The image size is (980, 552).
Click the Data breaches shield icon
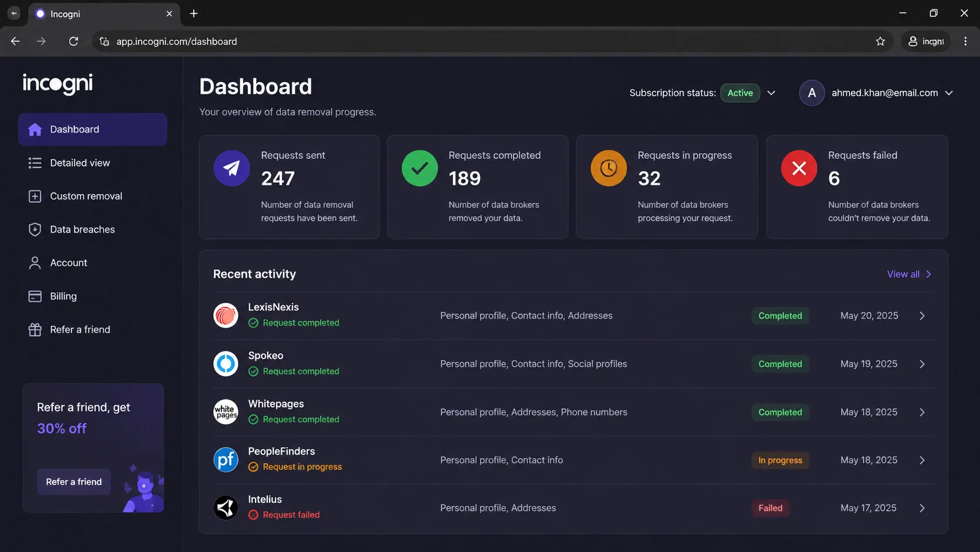coord(35,230)
